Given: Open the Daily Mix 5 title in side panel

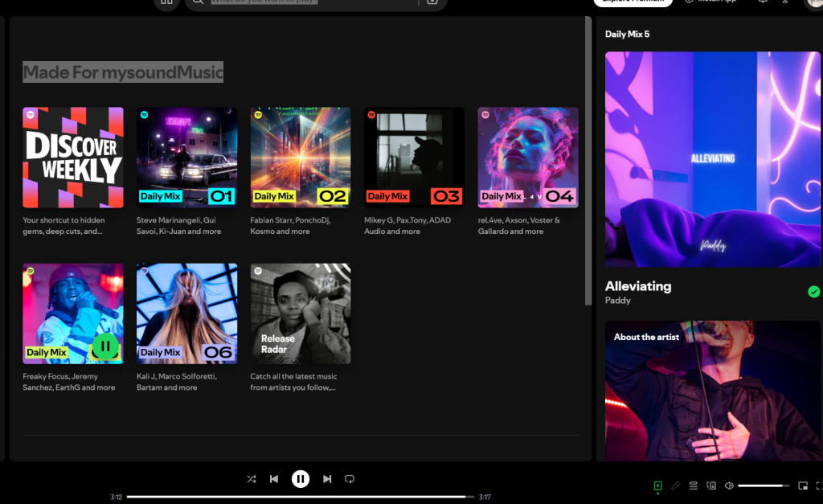Looking at the screenshot, I should pos(627,34).
